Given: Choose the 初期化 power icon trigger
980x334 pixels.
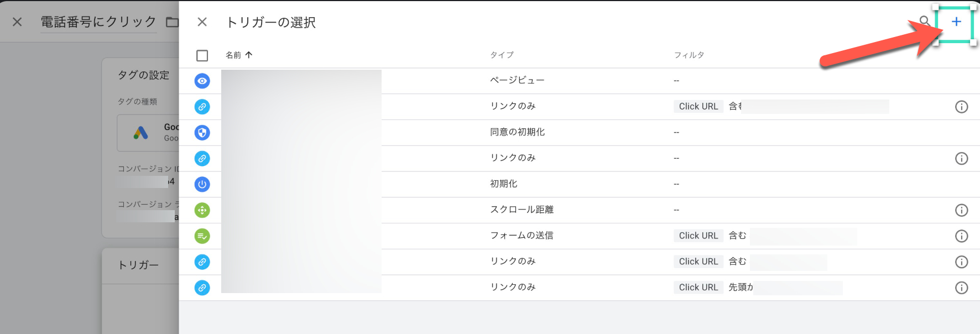Looking at the screenshot, I should click(202, 184).
